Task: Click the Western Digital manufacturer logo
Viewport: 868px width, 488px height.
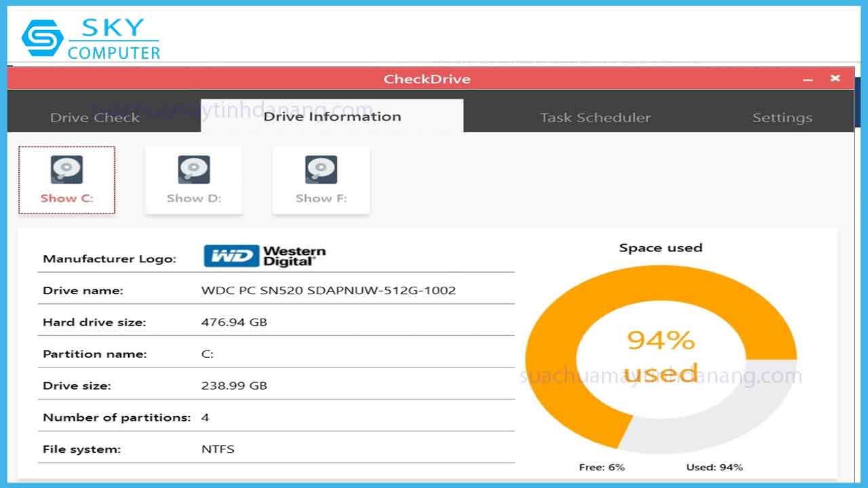Action: [265, 256]
